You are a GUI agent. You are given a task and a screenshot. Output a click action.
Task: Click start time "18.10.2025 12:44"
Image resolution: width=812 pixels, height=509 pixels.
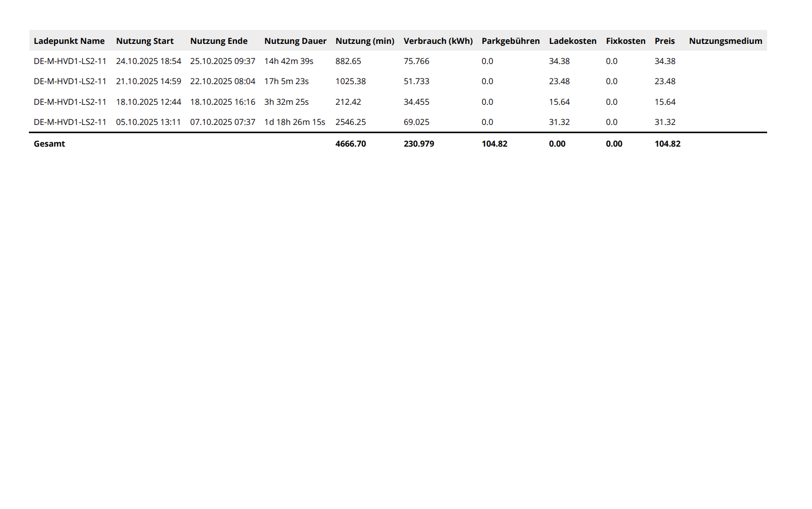(x=149, y=102)
